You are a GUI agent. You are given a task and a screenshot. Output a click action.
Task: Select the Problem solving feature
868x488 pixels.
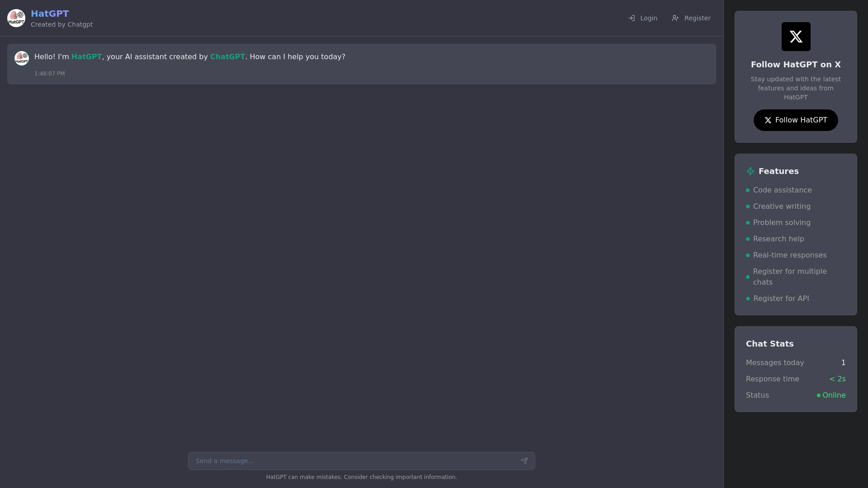(x=778, y=223)
